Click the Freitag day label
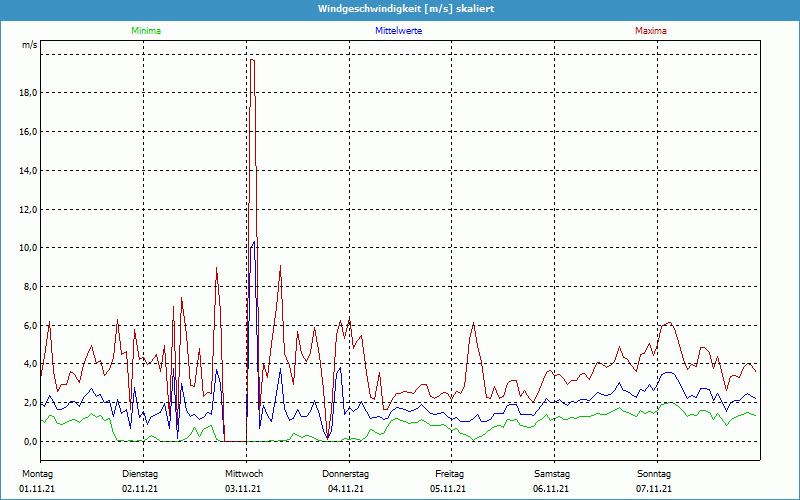800x500 pixels. (x=449, y=474)
